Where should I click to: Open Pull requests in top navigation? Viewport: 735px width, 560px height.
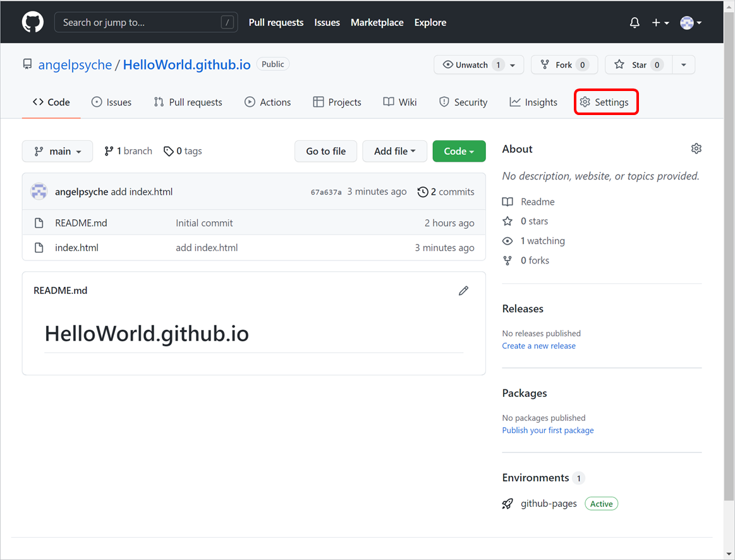[x=276, y=23]
